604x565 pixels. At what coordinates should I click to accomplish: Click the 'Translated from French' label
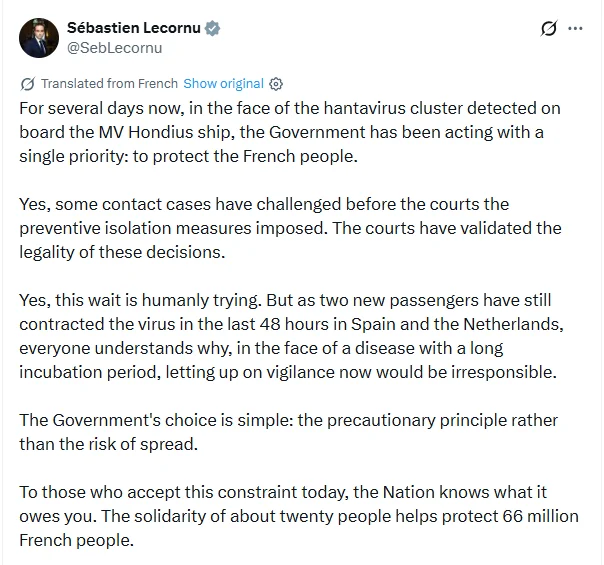[x=109, y=83]
